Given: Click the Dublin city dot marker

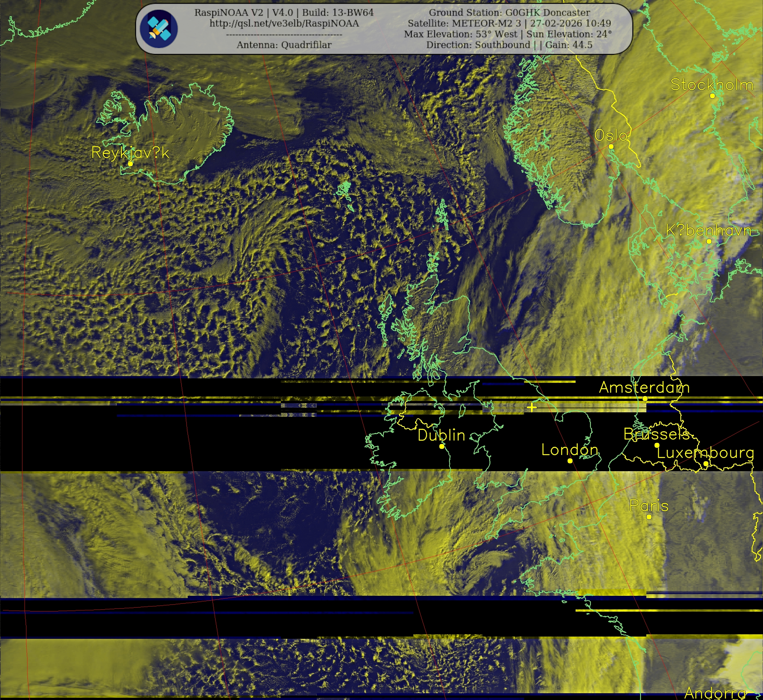Looking at the screenshot, I should click(441, 447).
